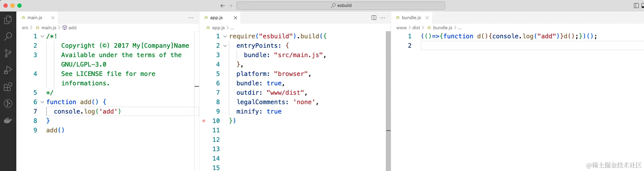644x171 pixels.
Task: Collapse the comment block on main.js line 1
Action: [42, 36]
